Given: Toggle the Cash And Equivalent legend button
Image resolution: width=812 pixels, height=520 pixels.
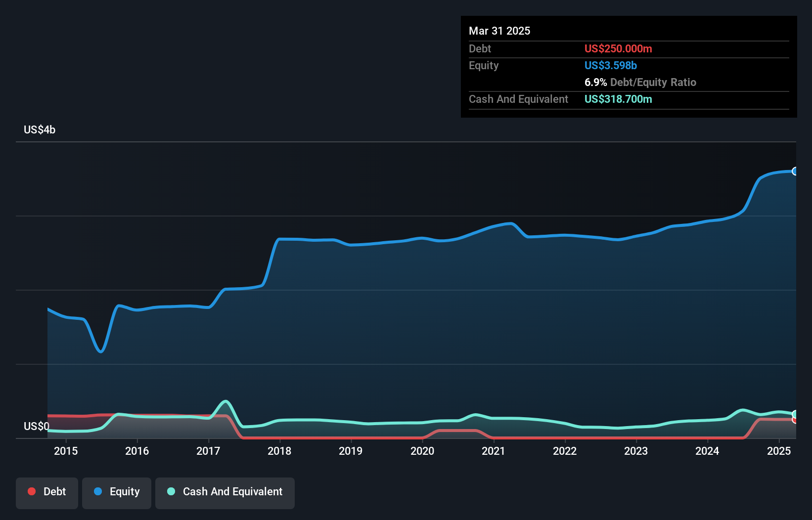Looking at the screenshot, I should 225,493.
